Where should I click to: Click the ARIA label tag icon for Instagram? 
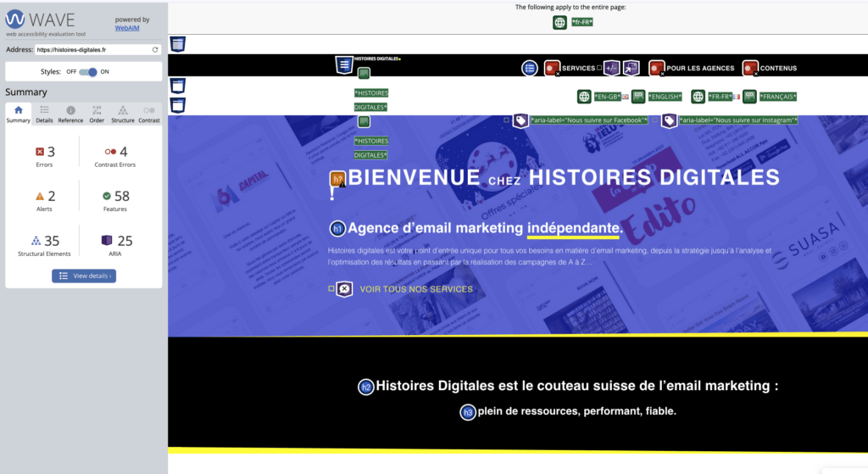(x=670, y=120)
